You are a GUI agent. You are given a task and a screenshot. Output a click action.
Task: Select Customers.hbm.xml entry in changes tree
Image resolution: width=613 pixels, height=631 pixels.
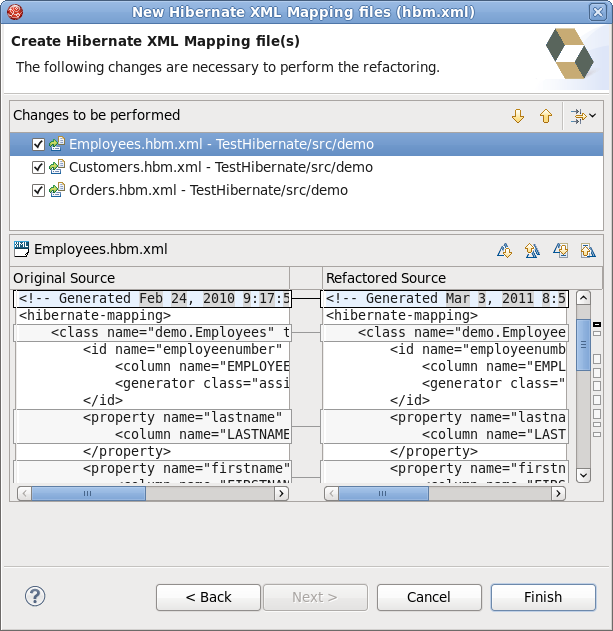(220, 167)
